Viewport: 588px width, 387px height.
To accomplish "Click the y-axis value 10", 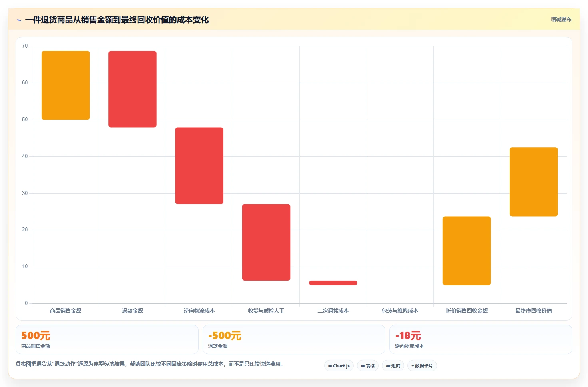I will (25, 267).
